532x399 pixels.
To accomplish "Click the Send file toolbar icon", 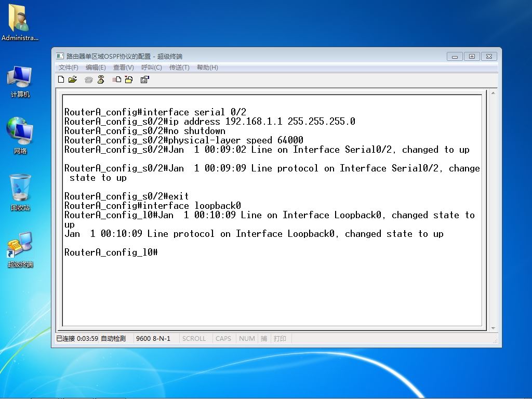I will (117, 79).
